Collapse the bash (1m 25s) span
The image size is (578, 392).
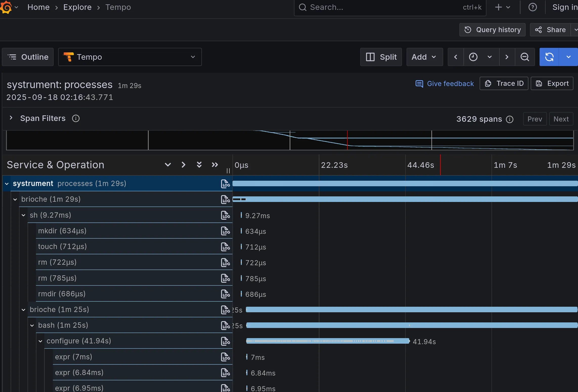click(32, 325)
